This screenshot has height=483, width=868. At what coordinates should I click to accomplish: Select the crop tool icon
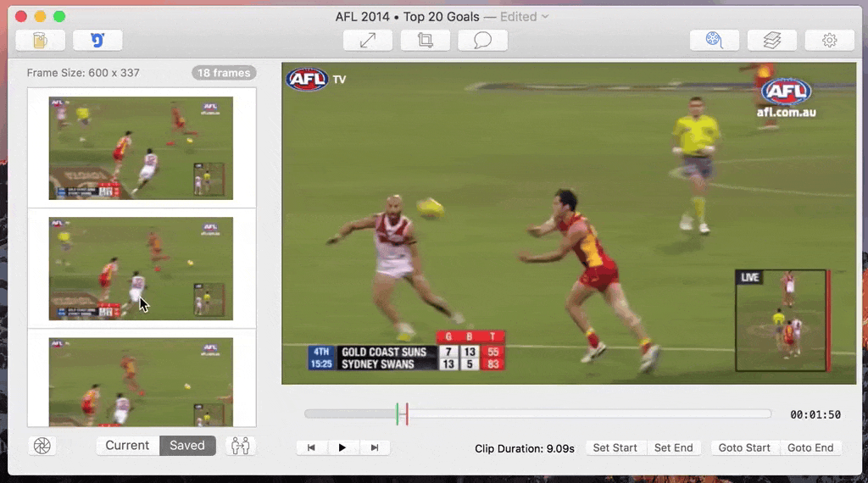[x=426, y=40]
